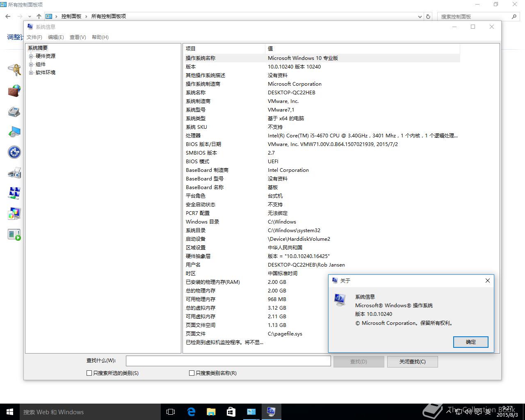Select DESKTOP-QC22HEB system name value

(x=292, y=93)
